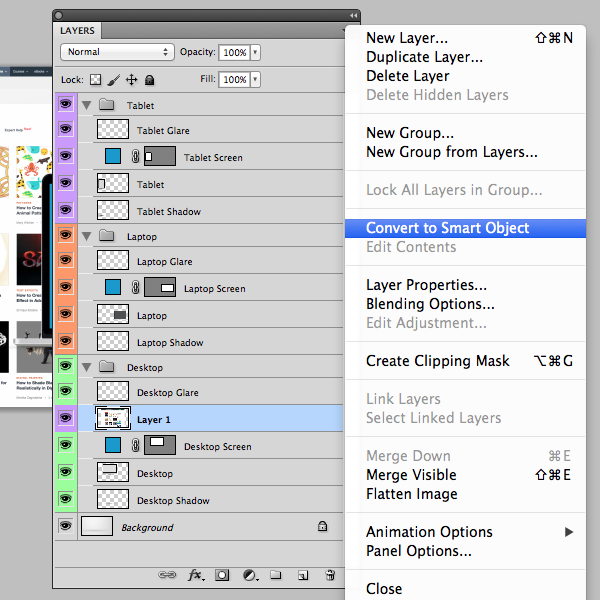
Task: Select Flatten Image
Action: [x=465, y=494]
